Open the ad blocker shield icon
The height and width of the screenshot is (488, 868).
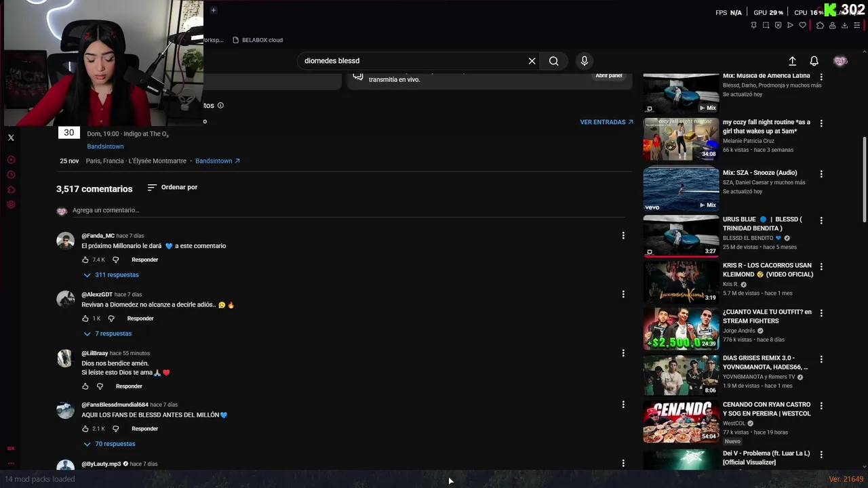coord(778,25)
